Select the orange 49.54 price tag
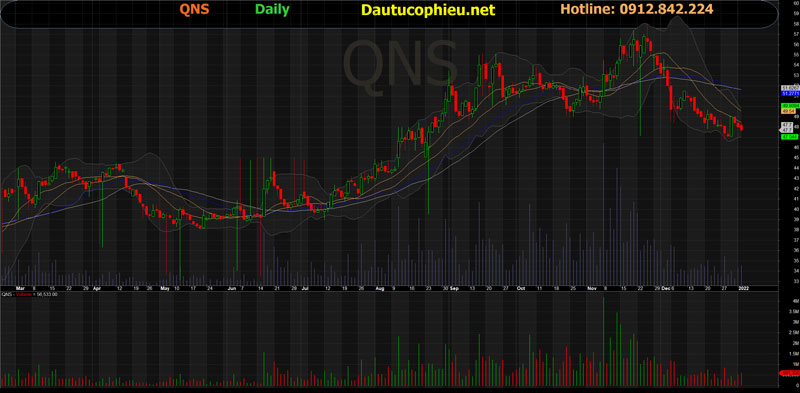The image size is (800, 393). [788, 111]
